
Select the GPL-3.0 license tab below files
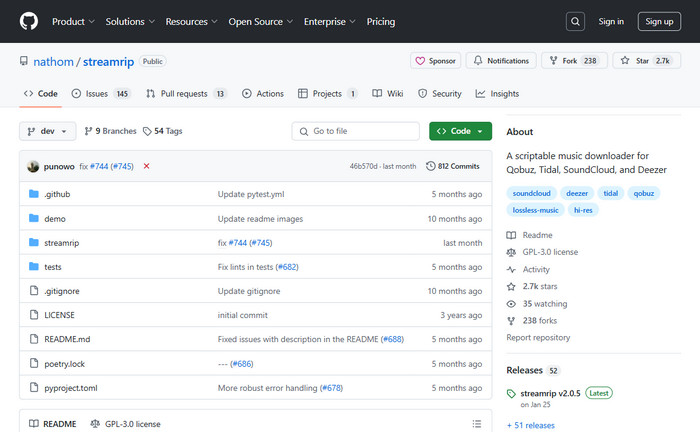tap(125, 424)
